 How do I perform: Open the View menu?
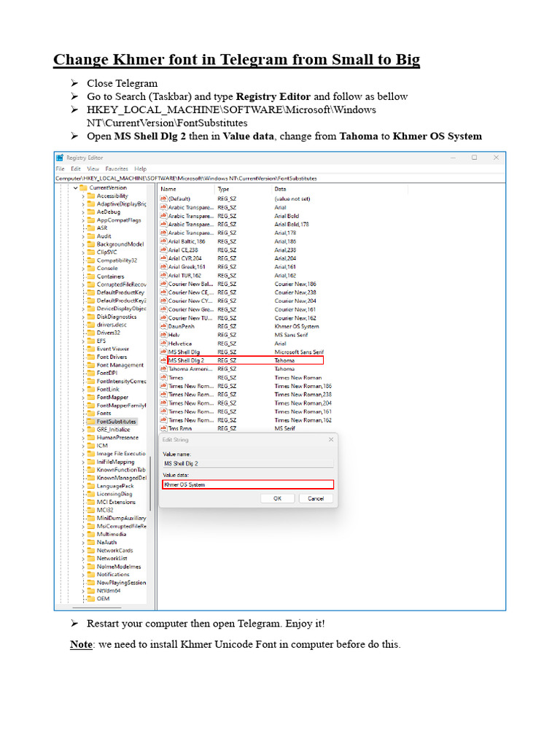click(93, 169)
